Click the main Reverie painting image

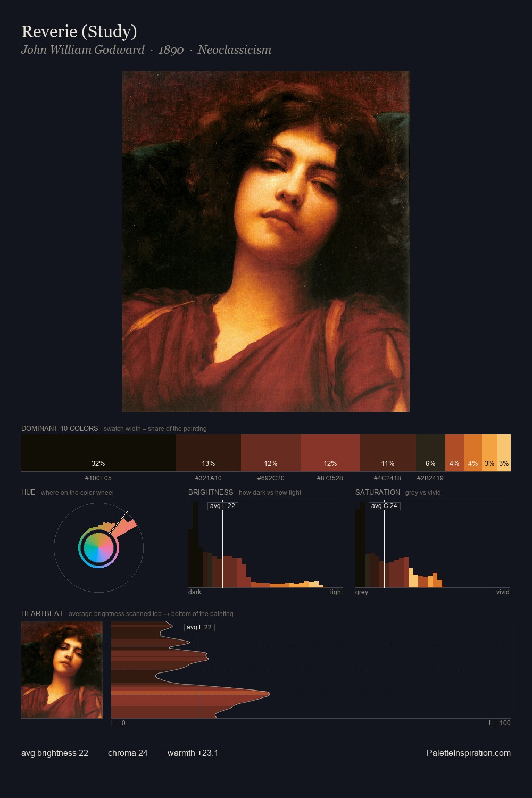(266, 242)
